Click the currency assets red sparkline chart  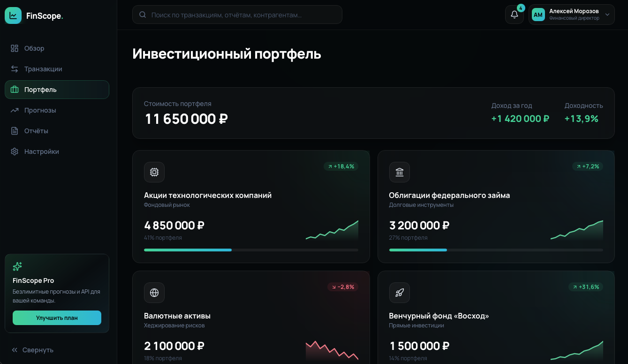coord(332,350)
